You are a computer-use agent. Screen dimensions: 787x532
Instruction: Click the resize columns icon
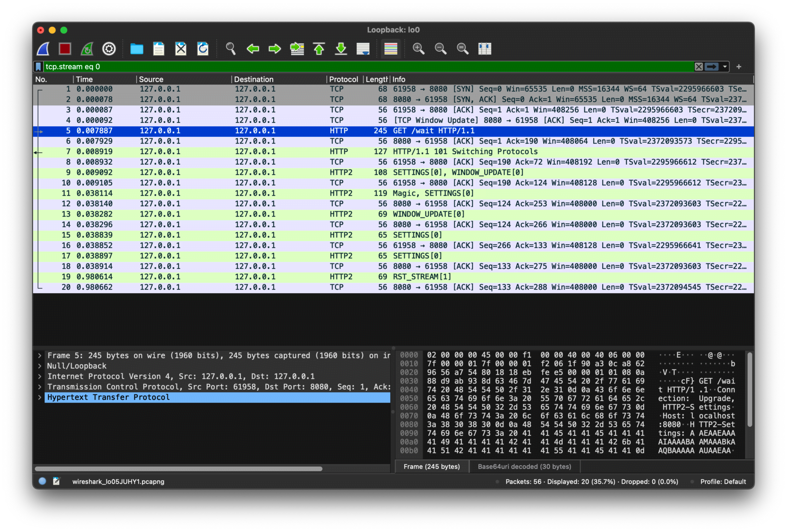[x=484, y=49]
